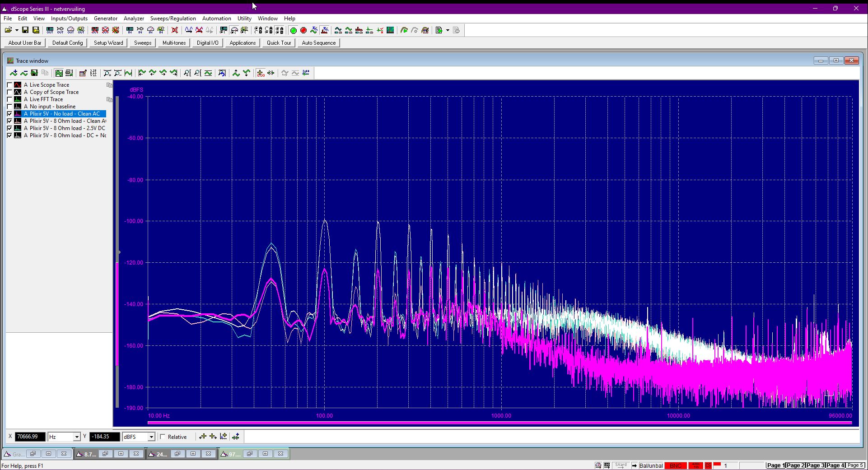Click the Save trace icon in Trace window
This screenshot has height=470, width=868.
click(x=34, y=73)
